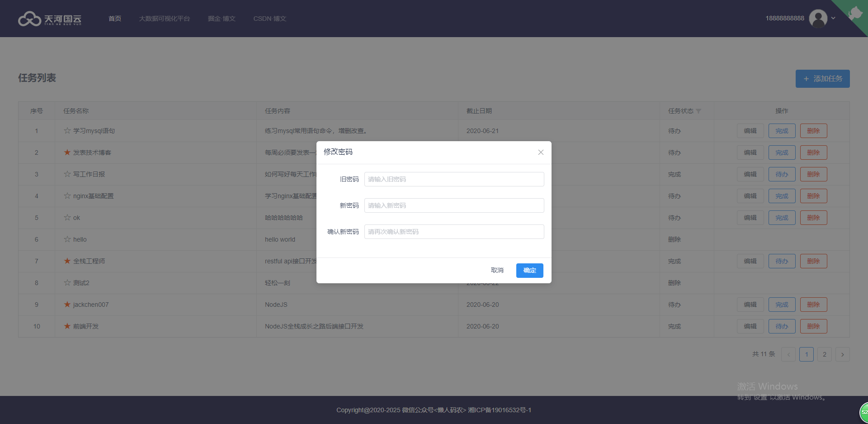Open the 大数据可视化平台 menu item
This screenshot has width=868, height=424.
pos(165,19)
